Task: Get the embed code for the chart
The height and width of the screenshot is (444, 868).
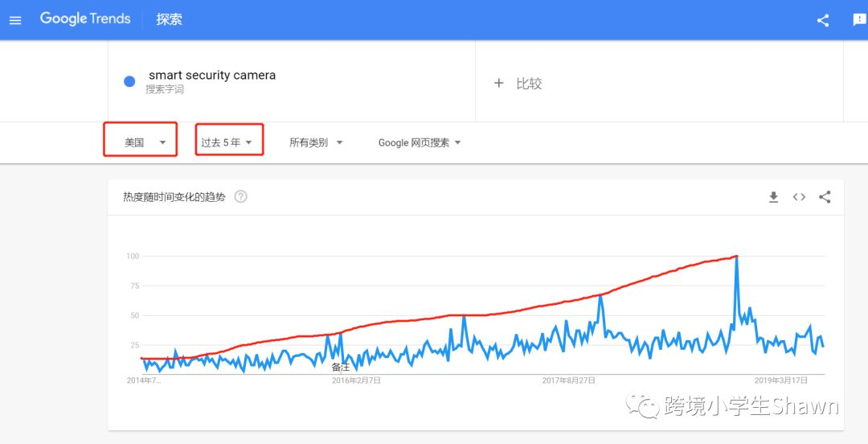Action: [x=799, y=197]
